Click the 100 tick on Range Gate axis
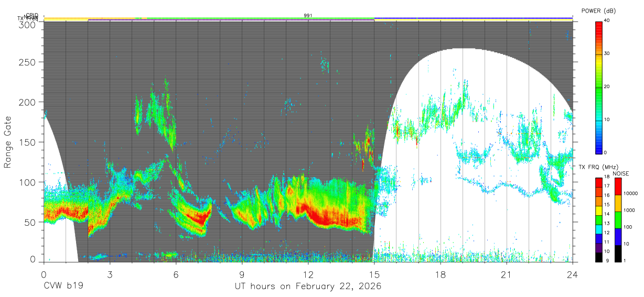This screenshot has height=297, width=644. click(28, 182)
